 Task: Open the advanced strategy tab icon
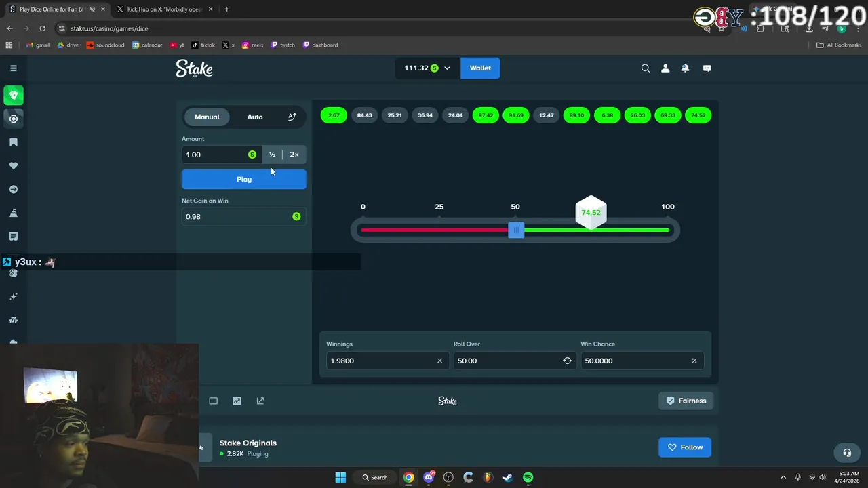pos(292,117)
